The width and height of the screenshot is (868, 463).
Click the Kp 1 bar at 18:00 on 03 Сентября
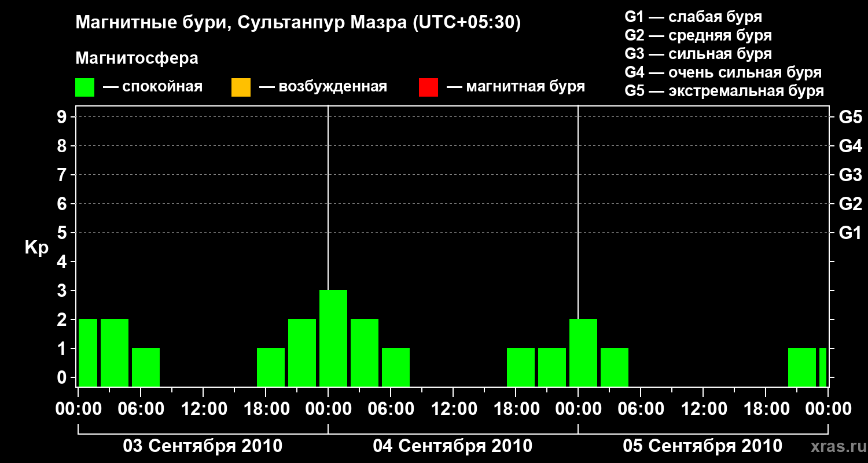pos(271,367)
